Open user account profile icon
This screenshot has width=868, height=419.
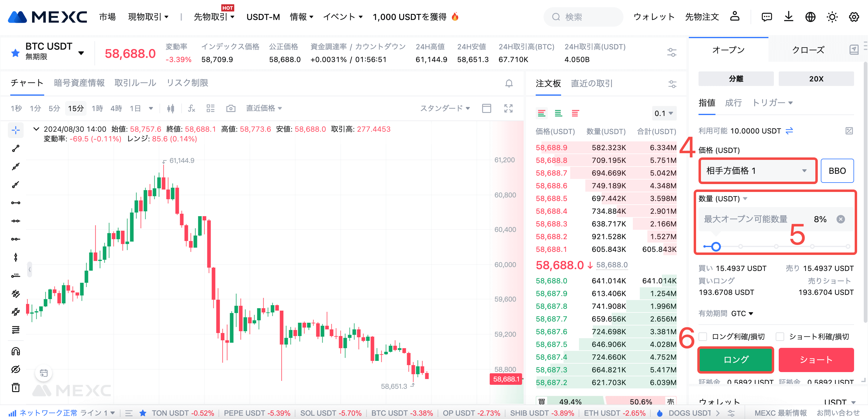point(735,17)
